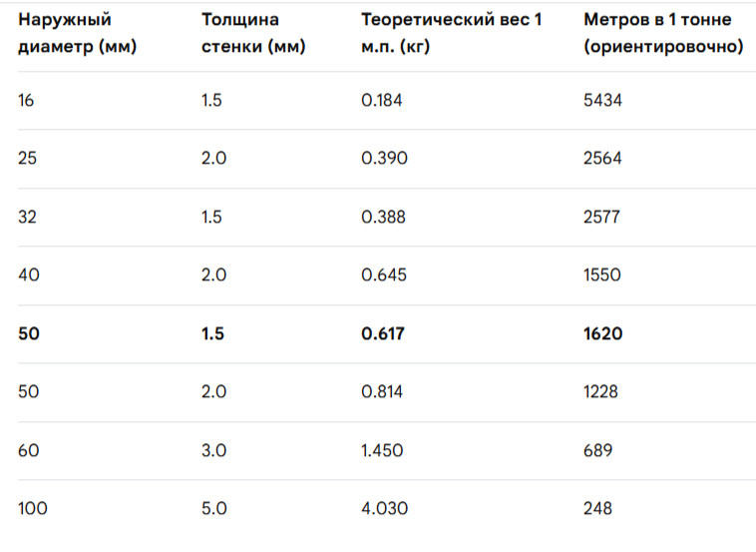Select the diameter 40 cell

tap(29, 276)
